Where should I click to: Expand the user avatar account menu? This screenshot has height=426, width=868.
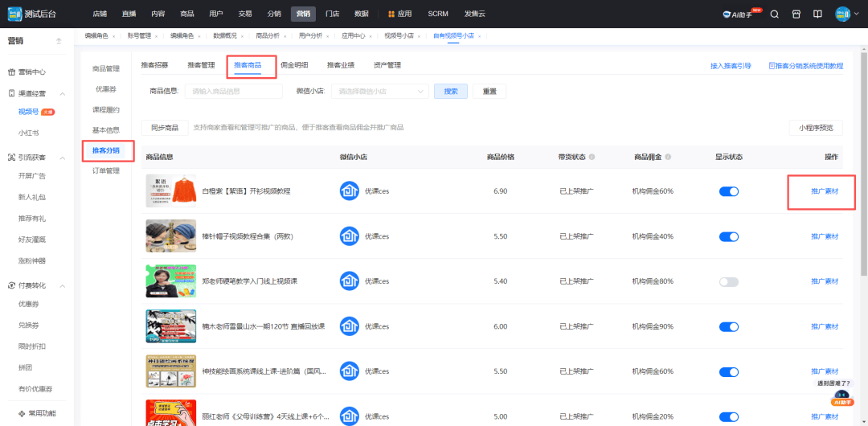[x=845, y=14]
